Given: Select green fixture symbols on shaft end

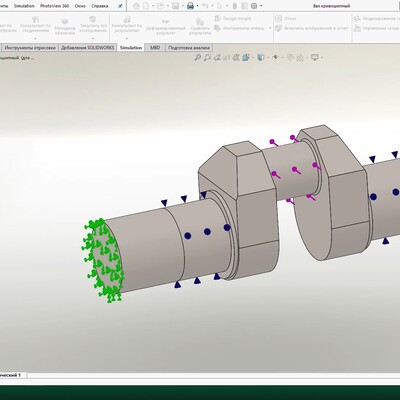Looking at the screenshot, I should pos(102,260).
